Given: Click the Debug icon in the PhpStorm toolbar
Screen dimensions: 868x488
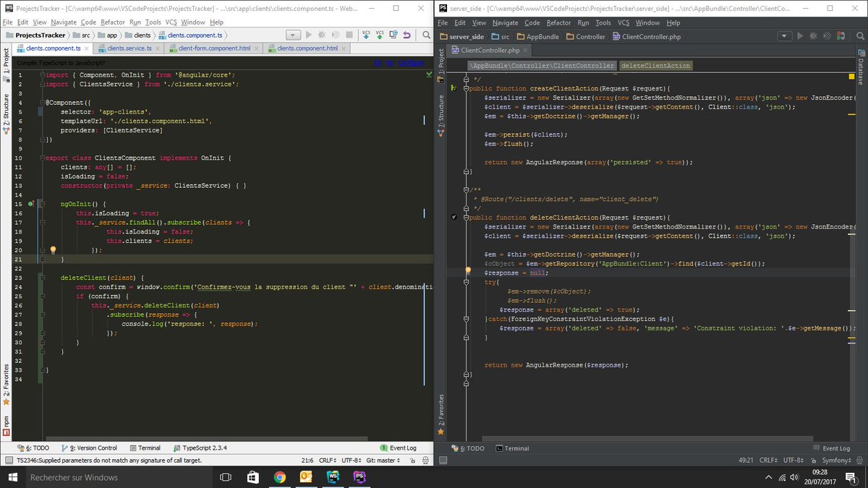Looking at the screenshot, I should coord(814,35).
